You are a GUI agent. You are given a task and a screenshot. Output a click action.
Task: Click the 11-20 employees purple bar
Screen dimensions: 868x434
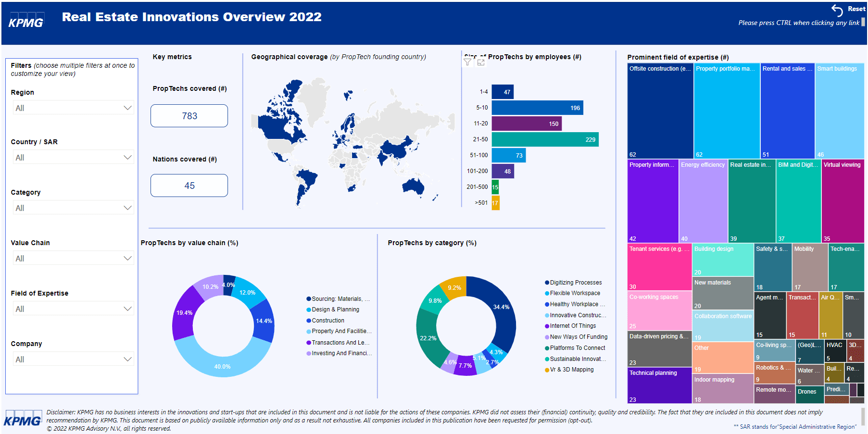(527, 124)
